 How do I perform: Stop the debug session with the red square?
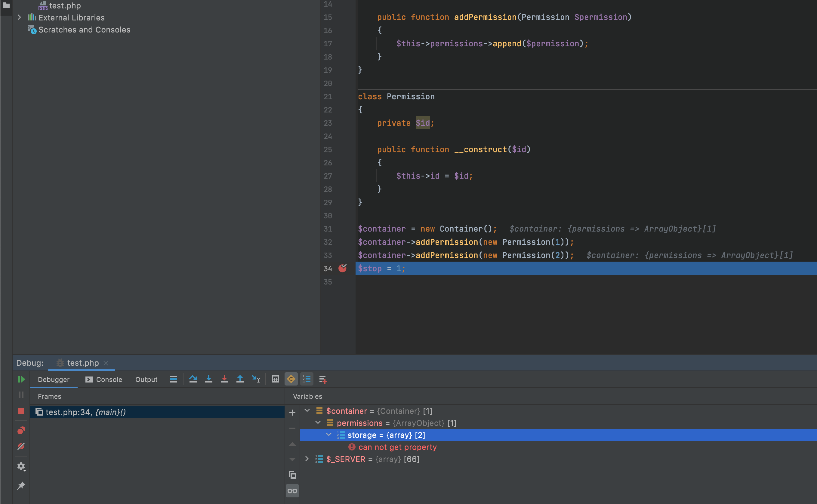tap(21, 411)
